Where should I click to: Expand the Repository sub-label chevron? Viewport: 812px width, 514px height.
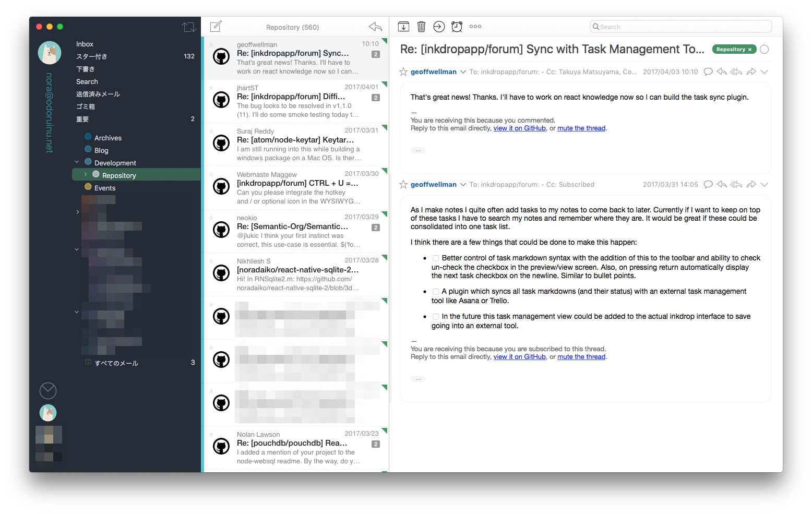point(86,175)
